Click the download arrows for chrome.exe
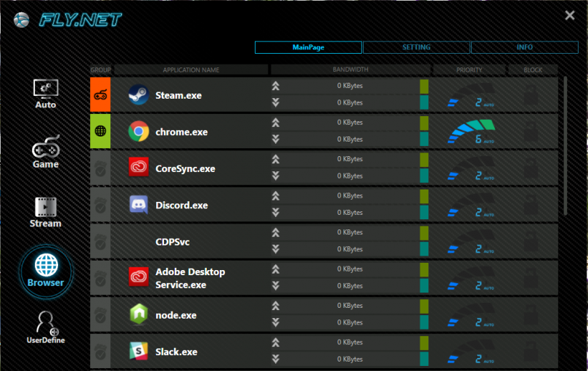Screen dimensions: 588x371 click(x=275, y=139)
